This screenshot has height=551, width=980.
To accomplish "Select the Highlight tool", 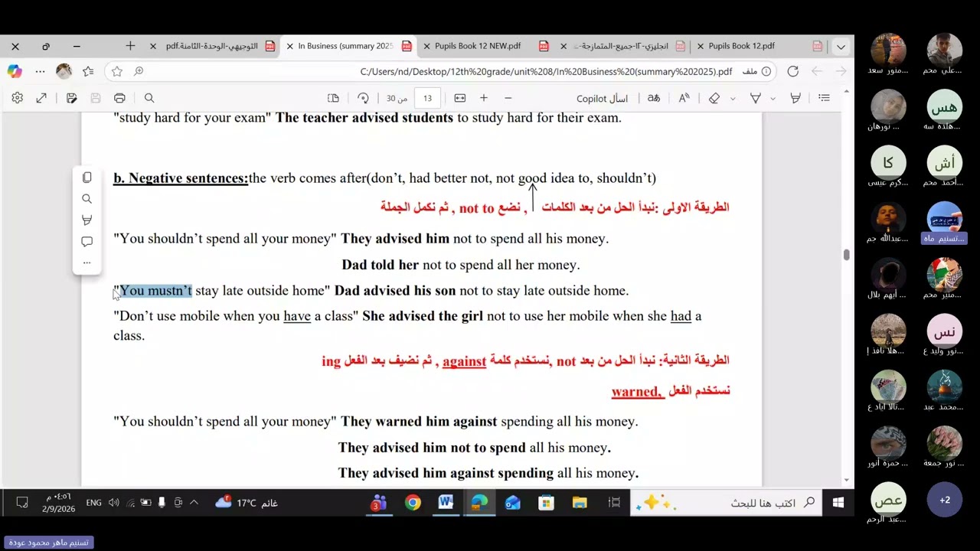I will [x=795, y=98].
